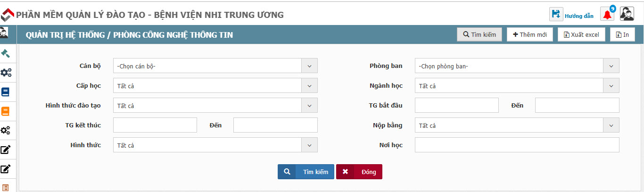Click the red Đóng button
This screenshot has height=192, width=644.
pos(359,172)
